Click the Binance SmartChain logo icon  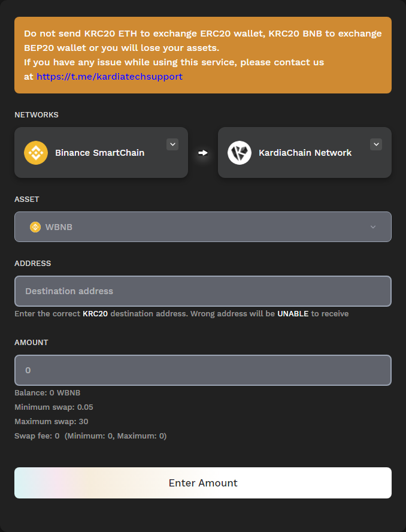tap(36, 153)
